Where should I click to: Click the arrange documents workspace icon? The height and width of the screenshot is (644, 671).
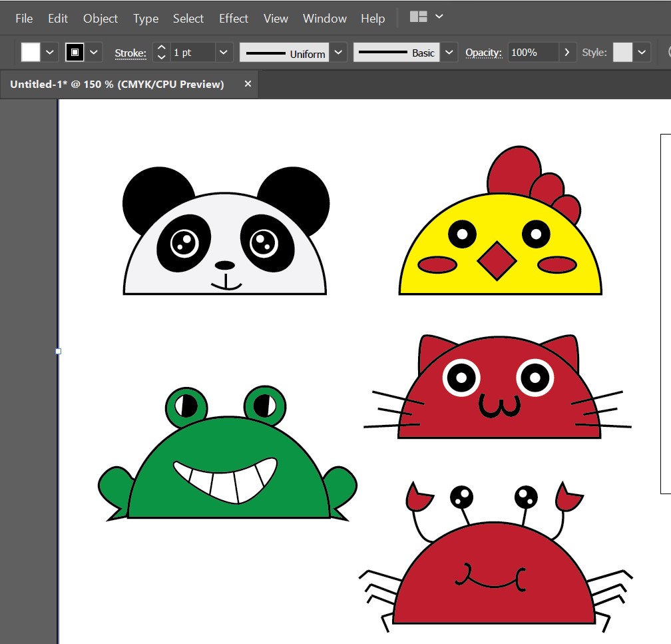[x=419, y=17]
